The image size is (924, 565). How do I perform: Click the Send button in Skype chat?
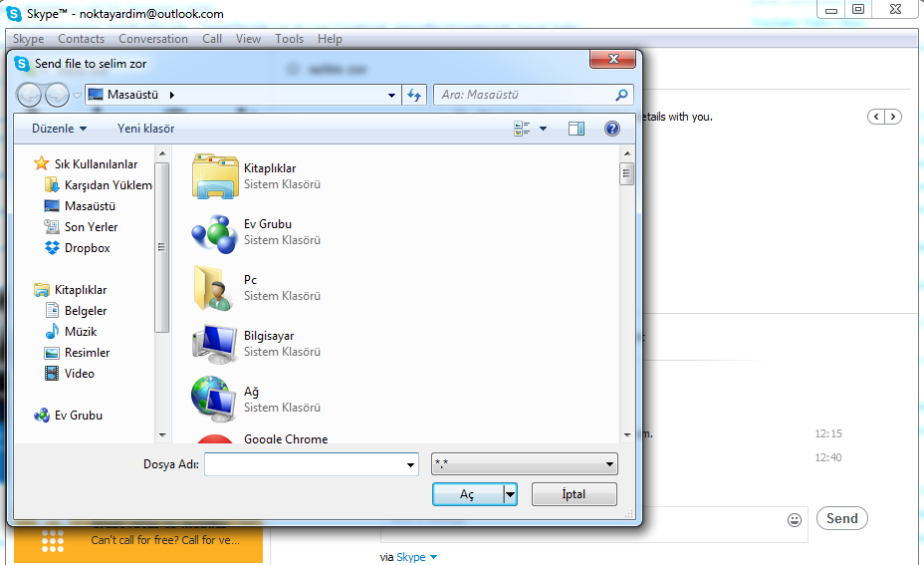842,518
